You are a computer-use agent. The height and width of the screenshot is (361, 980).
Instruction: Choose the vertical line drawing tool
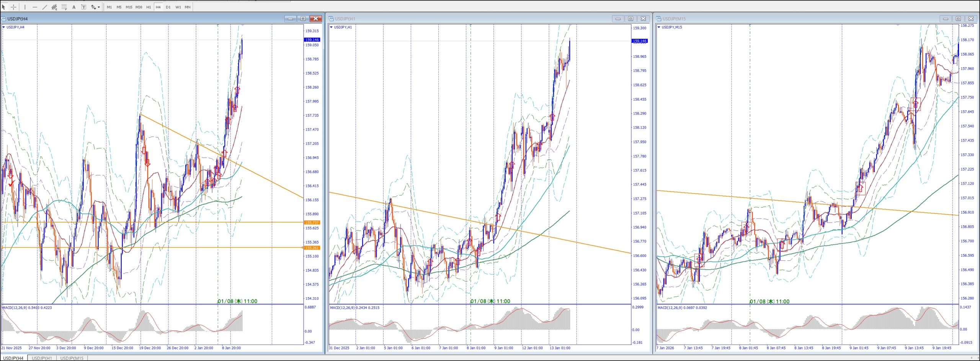tap(25, 7)
